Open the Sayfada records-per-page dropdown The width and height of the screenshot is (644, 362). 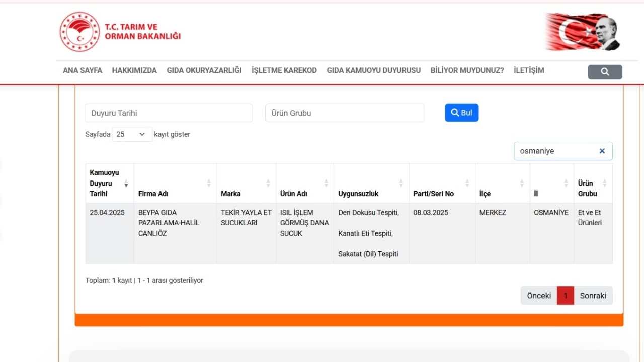131,134
